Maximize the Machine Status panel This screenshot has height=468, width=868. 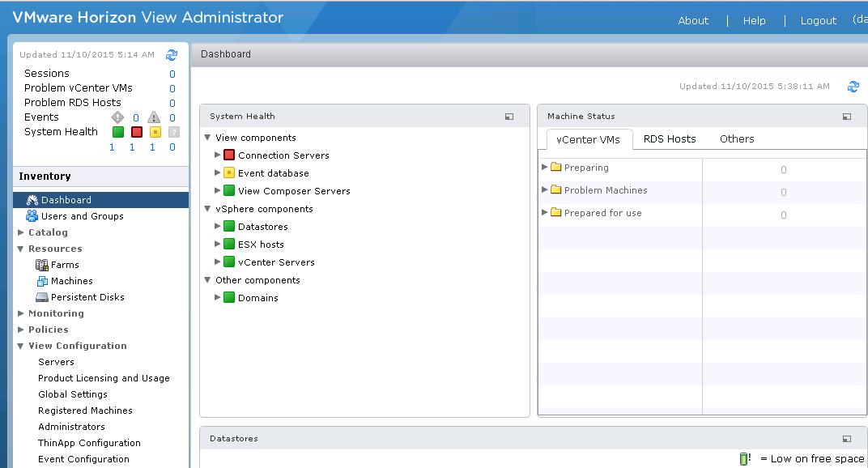[847, 117]
